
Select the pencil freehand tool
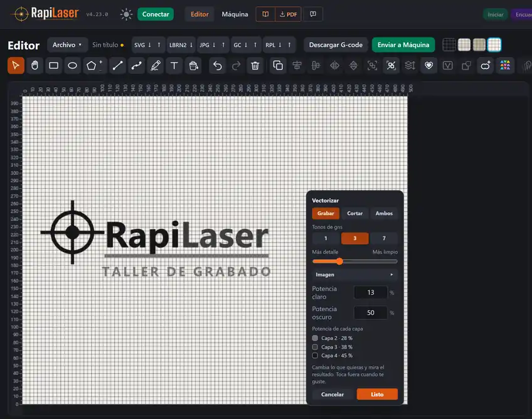pos(156,65)
